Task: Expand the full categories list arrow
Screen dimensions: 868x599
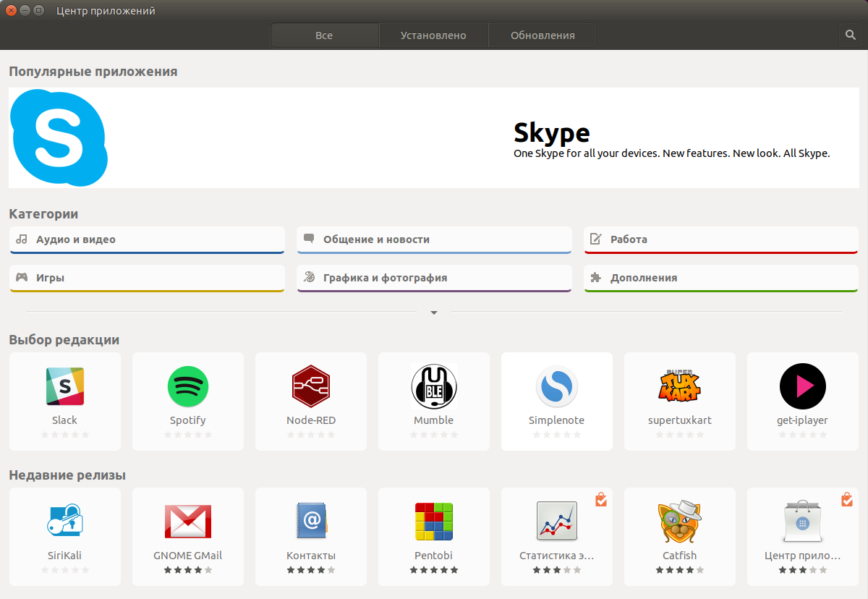Action: click(434, 313)
